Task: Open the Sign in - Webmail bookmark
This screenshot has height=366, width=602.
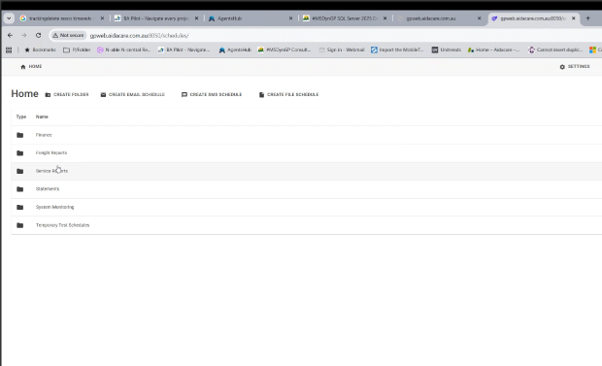Action: [341, 50]
